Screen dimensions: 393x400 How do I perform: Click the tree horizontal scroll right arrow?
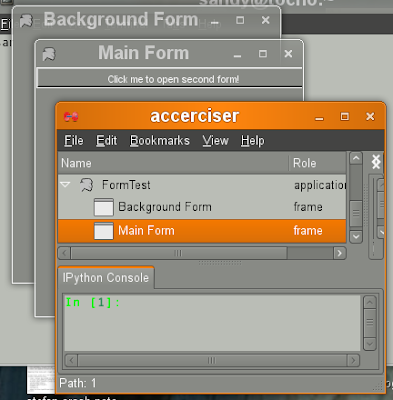(340, 253)
